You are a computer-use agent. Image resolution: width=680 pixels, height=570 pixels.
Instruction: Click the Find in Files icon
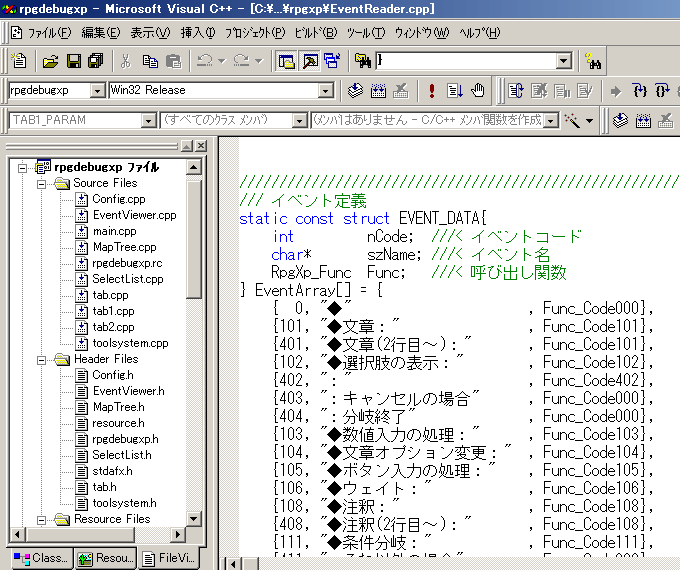coord(363,61)
